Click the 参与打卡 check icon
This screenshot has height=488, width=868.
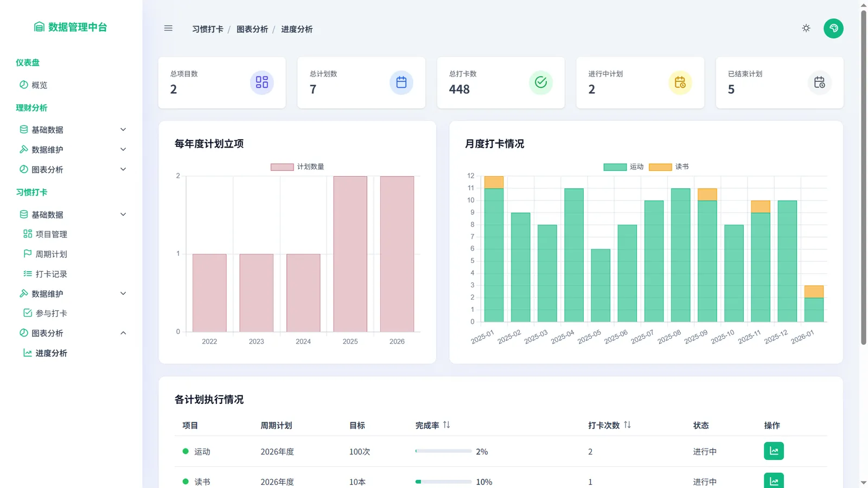(27, 313)
